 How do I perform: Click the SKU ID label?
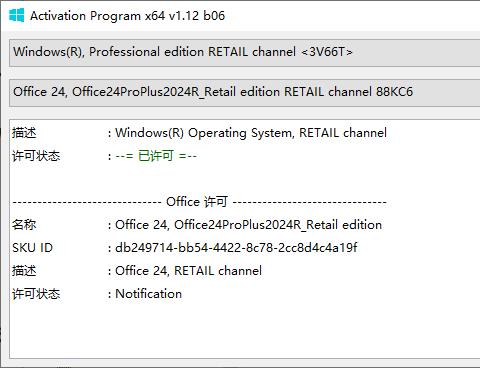pyautogui.click(x=32, y=248)
